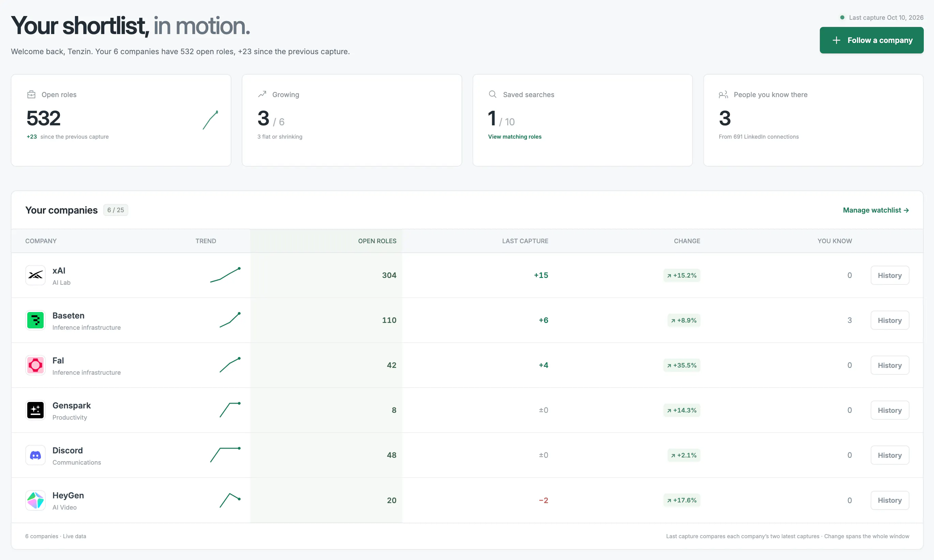
Task: Open the View matching roles link
Action: (x=515, y=137)
